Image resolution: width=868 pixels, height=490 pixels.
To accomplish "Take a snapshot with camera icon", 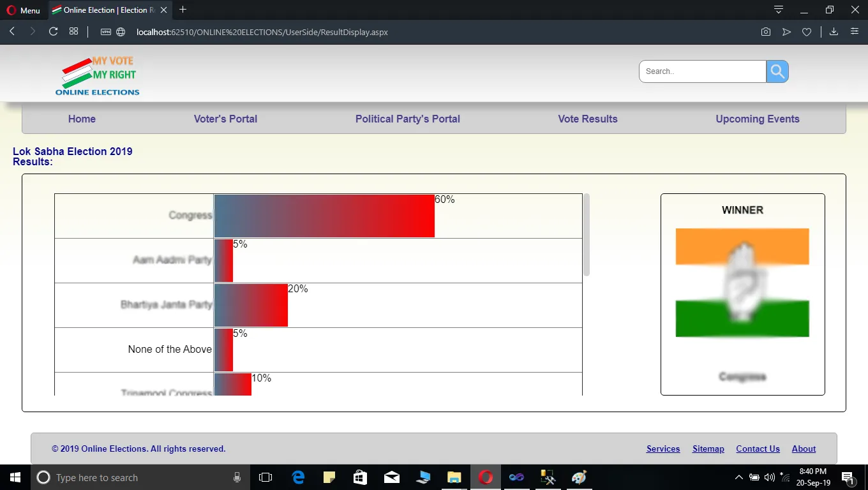I will click(766, 32).
